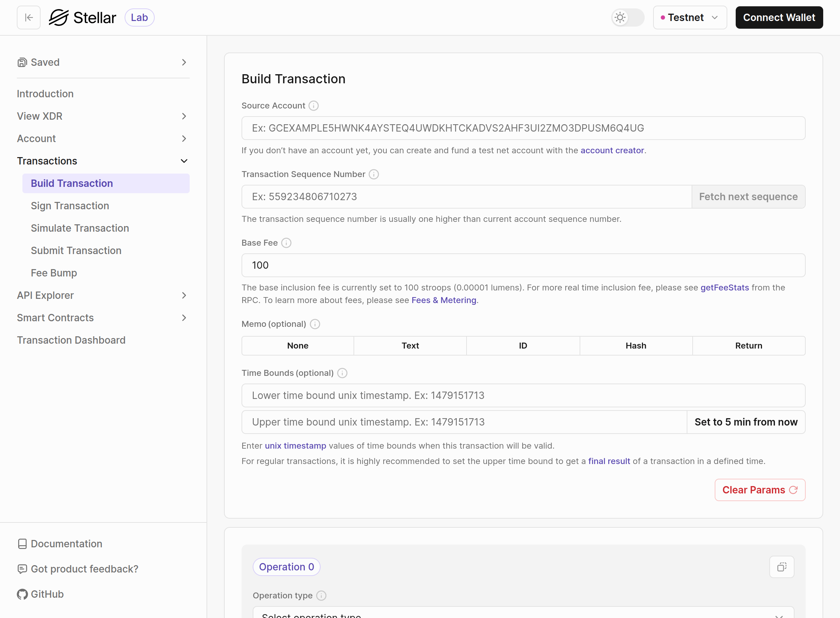Select the ID memo type
Image resolution: width=840 pixels, height=618 pixels.
coord(523,345)
